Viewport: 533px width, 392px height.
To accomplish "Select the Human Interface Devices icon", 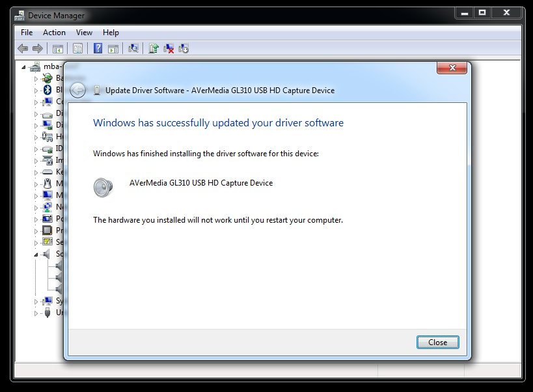I will tap(48, 137).
